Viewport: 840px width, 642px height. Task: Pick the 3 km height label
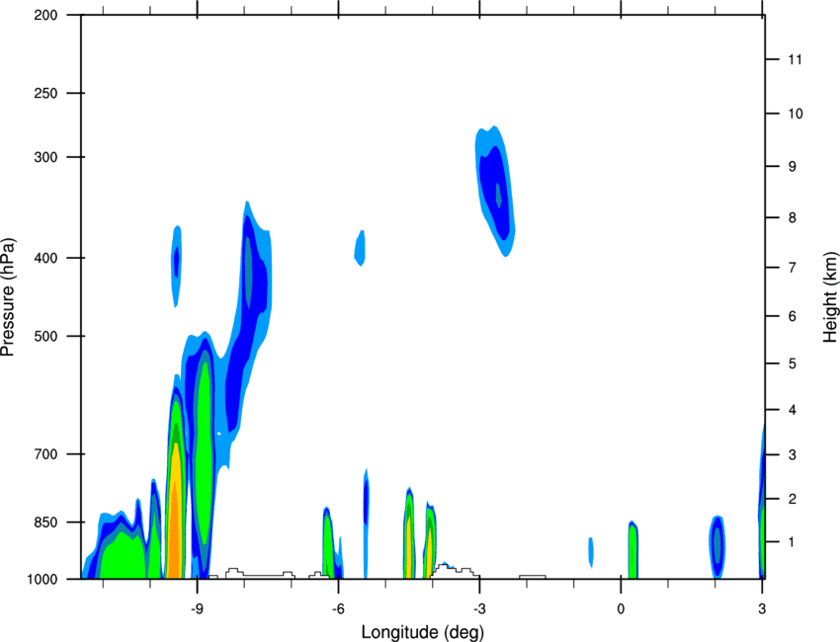792,455
